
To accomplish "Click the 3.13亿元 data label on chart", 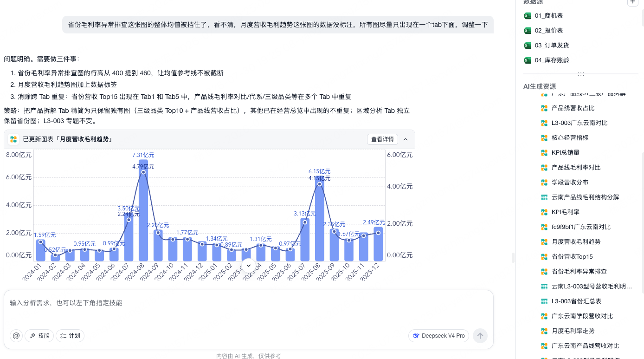I will point(305,214).
